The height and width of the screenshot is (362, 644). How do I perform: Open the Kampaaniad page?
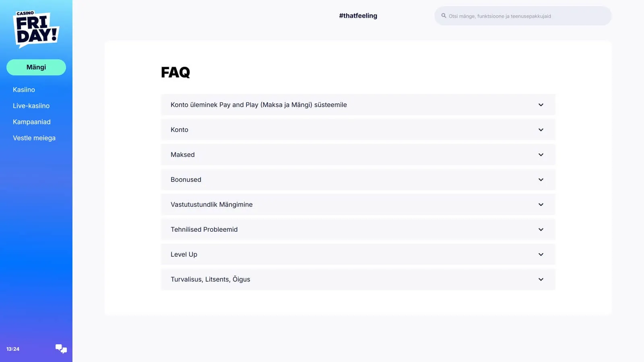coord(31,122)
